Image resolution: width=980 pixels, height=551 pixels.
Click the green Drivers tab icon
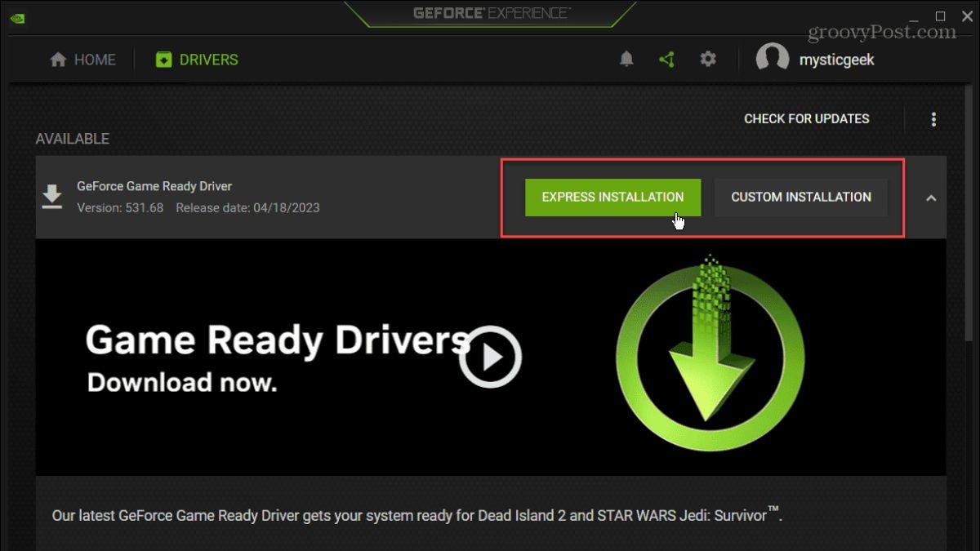(x=163, y=60)
